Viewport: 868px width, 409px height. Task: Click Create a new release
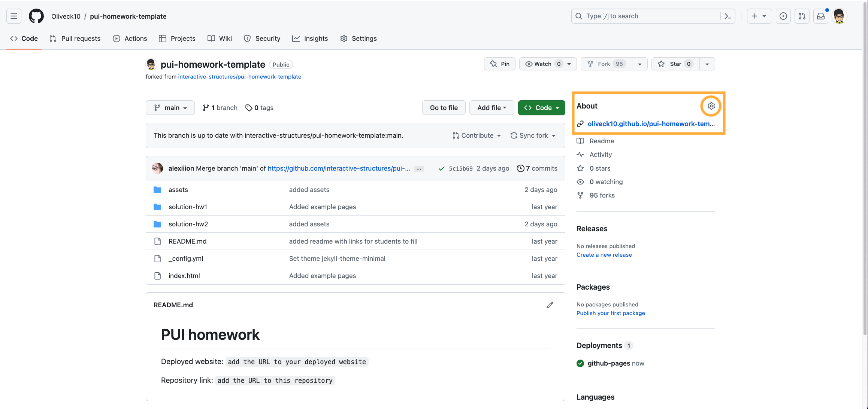coord(604,255)
